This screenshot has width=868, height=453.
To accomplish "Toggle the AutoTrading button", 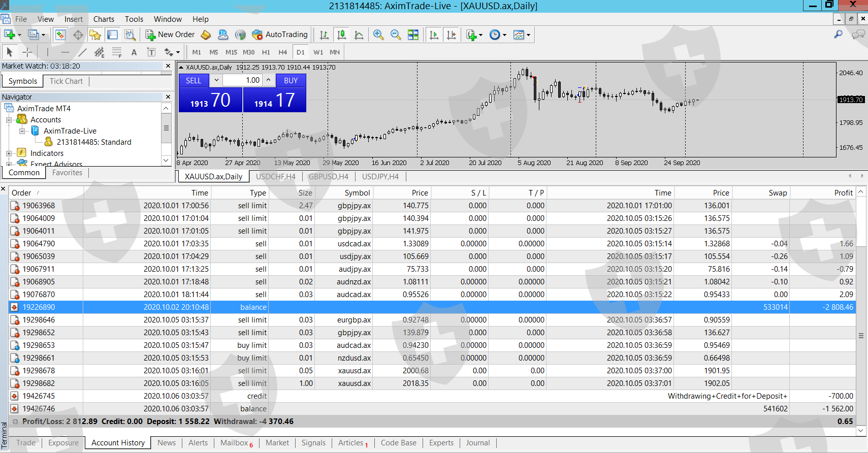I will (280, 35).
